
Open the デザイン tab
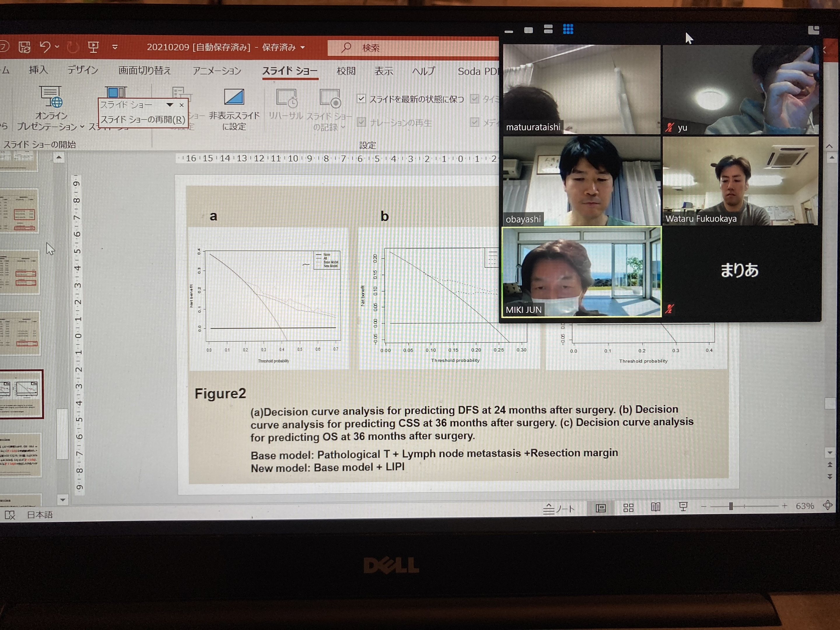pyautogui.click(x=83, y=70)
